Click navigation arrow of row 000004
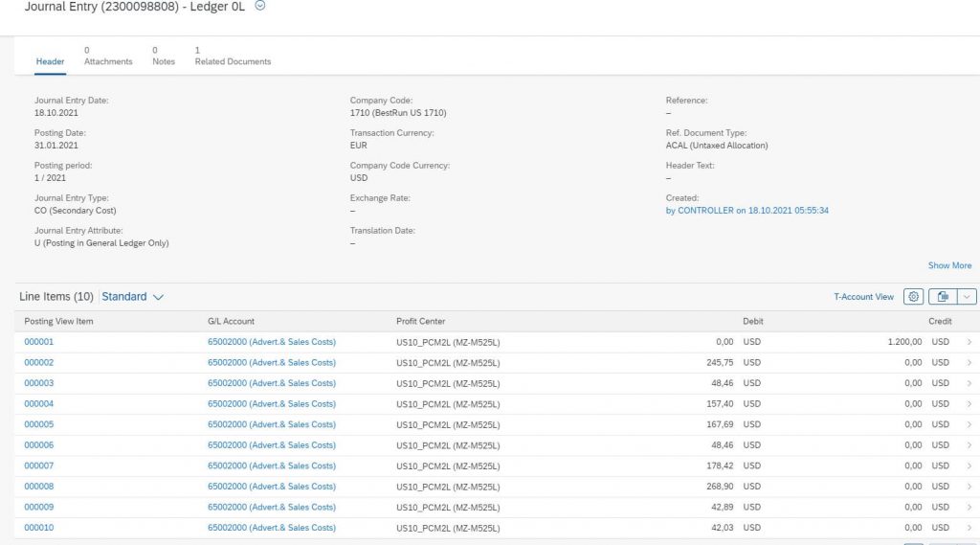980x545 pixels. pyautogui.click(x=969, y=403)
